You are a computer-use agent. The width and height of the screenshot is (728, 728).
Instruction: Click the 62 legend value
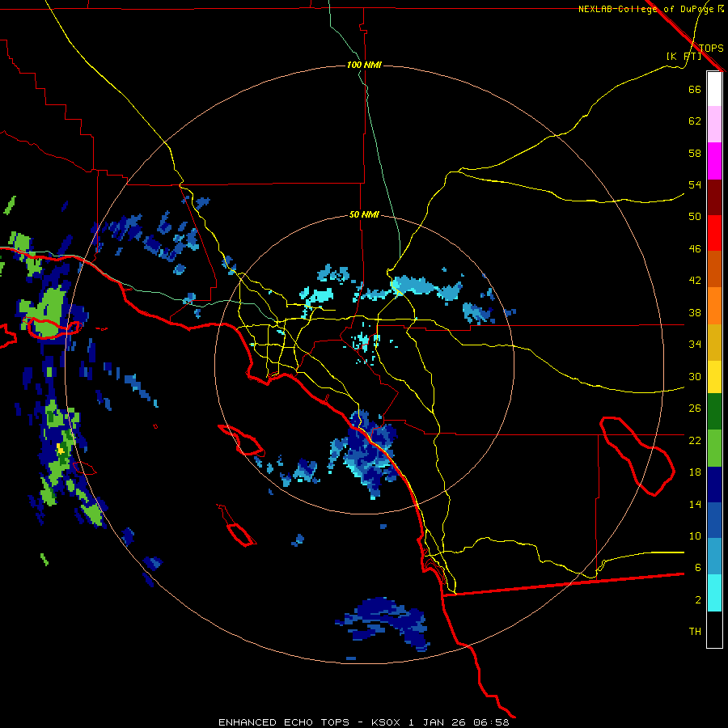pyautogui.click(x=695, y=121)
